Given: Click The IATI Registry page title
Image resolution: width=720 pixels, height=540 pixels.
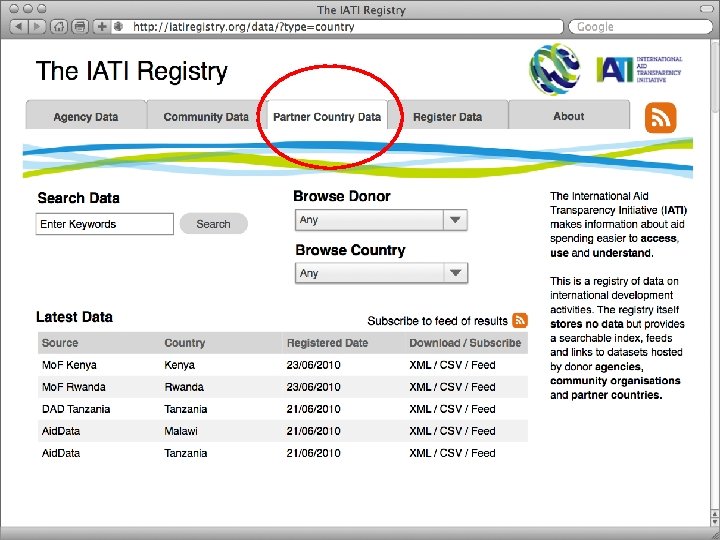Looking at the screenshot, I should (132, 71).
